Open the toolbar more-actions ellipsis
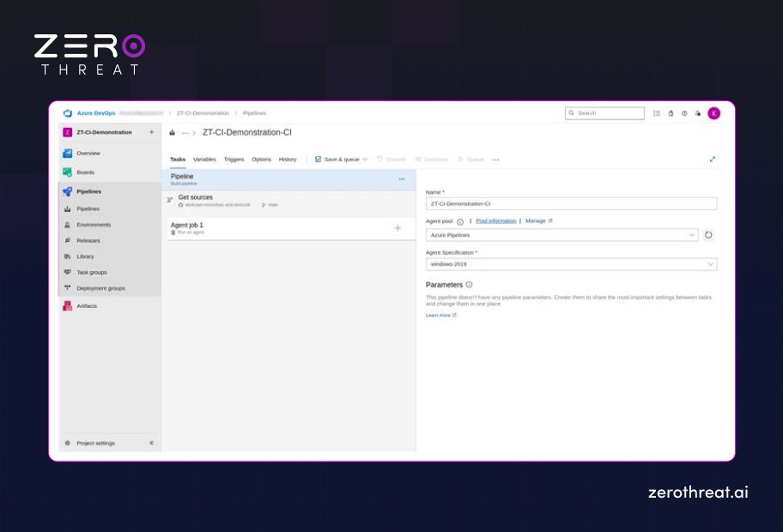Image resolution: width=783 pixels, height=532 pixels. coord(495,160)
